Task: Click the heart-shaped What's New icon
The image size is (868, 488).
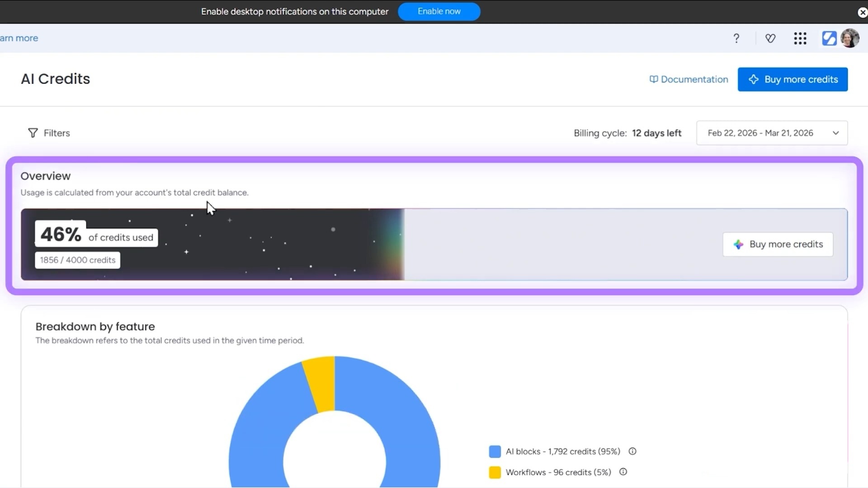Action: tap(770, 38)
